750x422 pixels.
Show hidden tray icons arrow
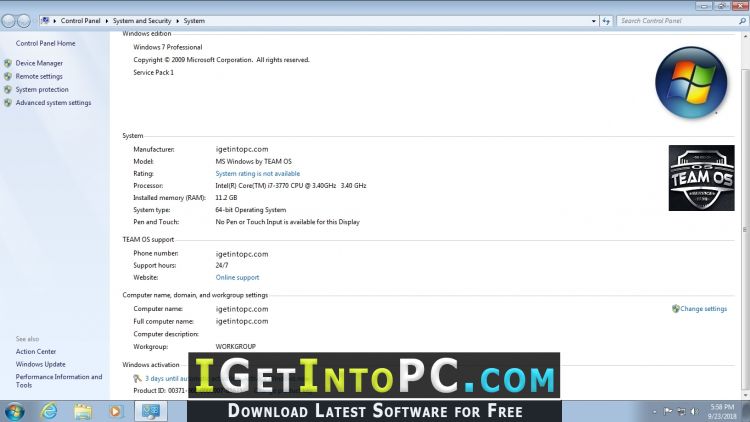[x=655, y=411]
